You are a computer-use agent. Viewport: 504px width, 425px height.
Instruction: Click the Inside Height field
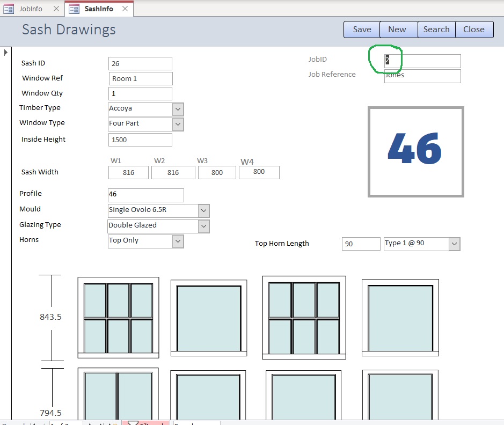pos(140,140)
